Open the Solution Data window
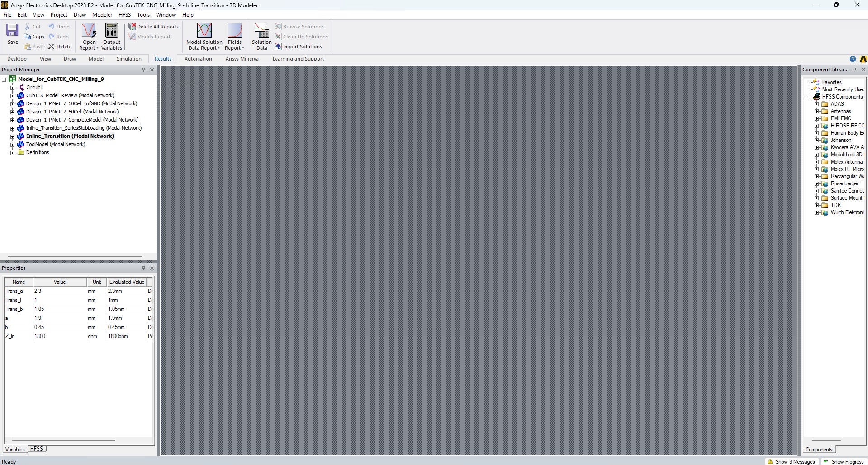This screenshot has width=868, height=465. [261, 37]
